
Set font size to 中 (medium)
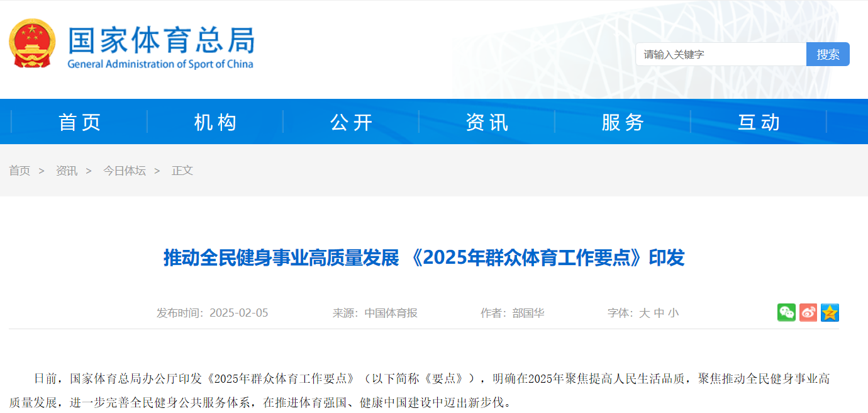[659, 313]
